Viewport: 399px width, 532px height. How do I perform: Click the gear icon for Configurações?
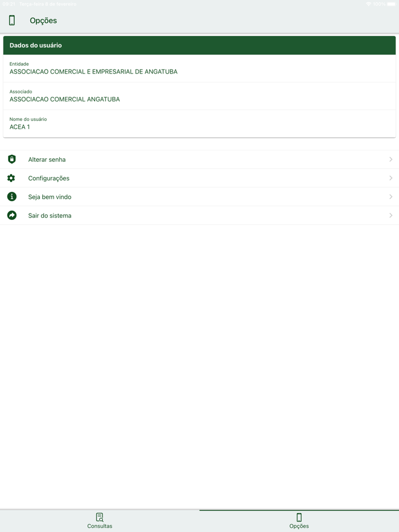click(x=11, y=178)
